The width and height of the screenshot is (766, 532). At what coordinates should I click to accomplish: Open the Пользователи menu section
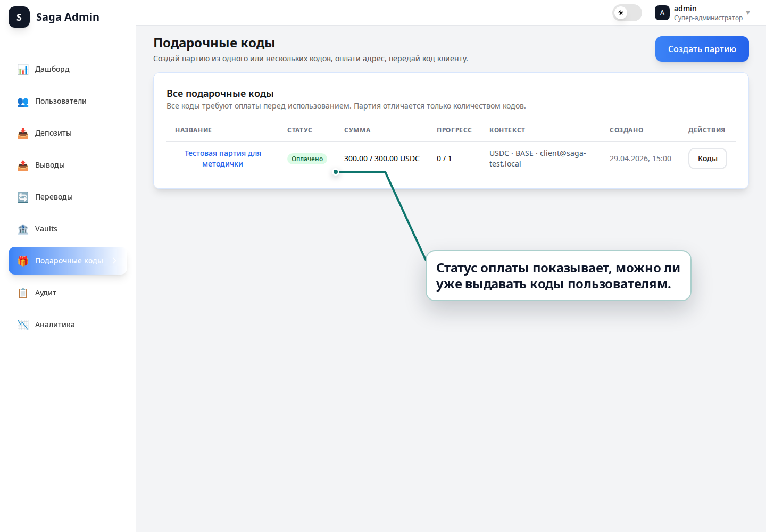pyautogui.click(x=61, y=101)
